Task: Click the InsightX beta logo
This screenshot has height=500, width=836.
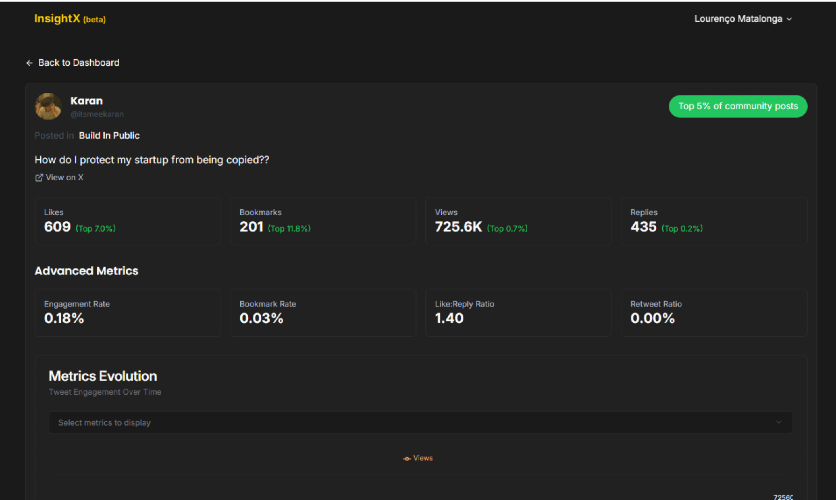Action: [x=70, y=19]
